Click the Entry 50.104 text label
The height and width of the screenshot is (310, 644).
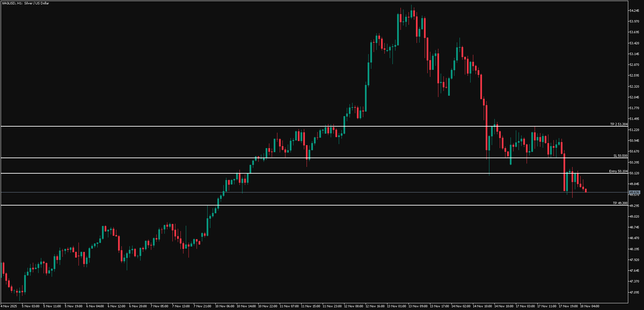tap(618, 171)
